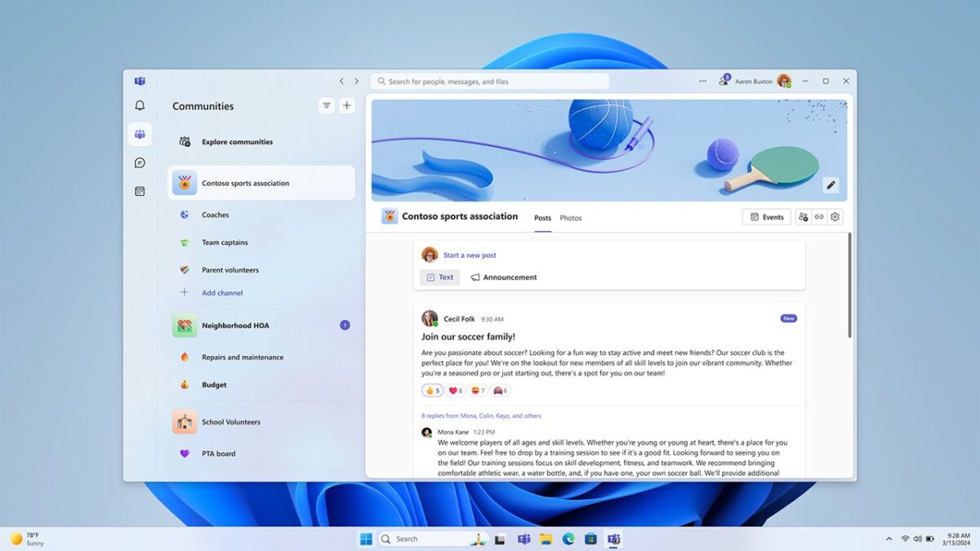
Task: Click Add channel link
Action: (x=222, y=293)
